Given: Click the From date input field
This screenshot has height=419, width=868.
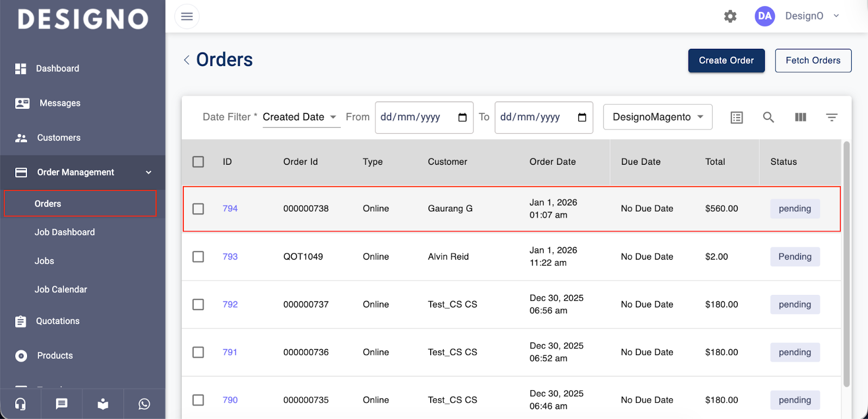Looking at the screenshot, I should point(418,117).
